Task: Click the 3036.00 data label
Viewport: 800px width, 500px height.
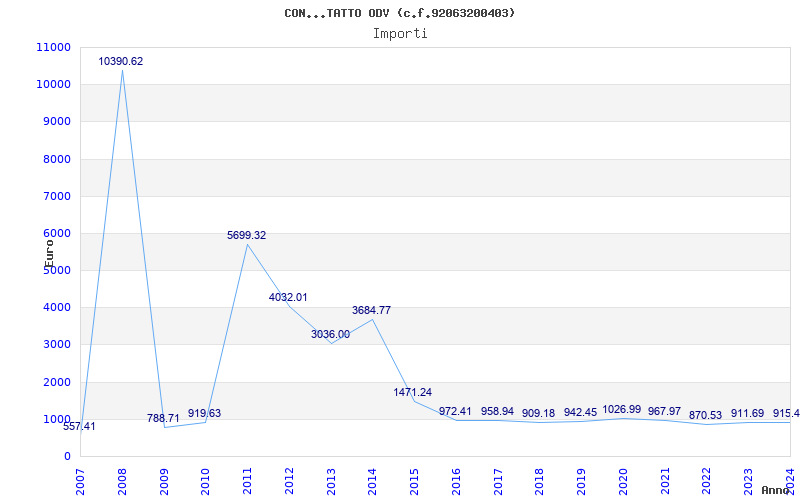Action: [331, 335]
